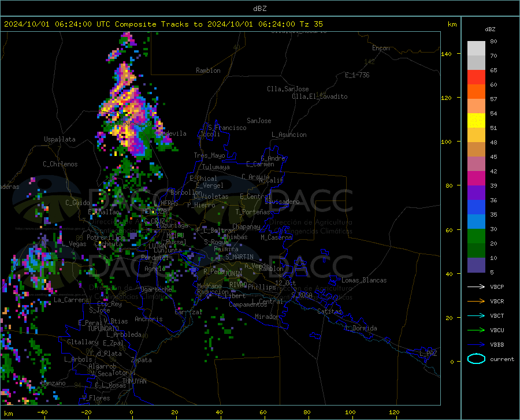Viewport: 520px width, 420px height.
Task: Click the Clla.El_Cavadito map label
Action: [320, 96]
